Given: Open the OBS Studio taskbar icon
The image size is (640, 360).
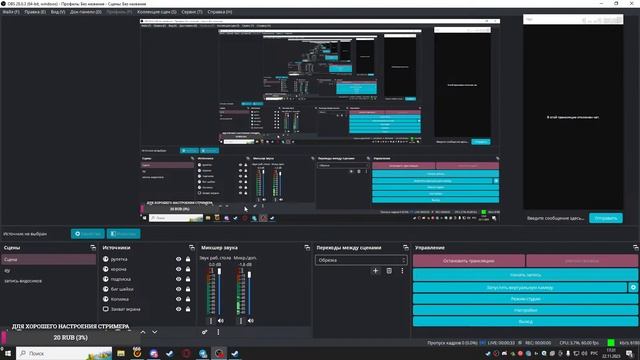Looking at the screenshot, I should pyautogui.click(x=220, y=353).
